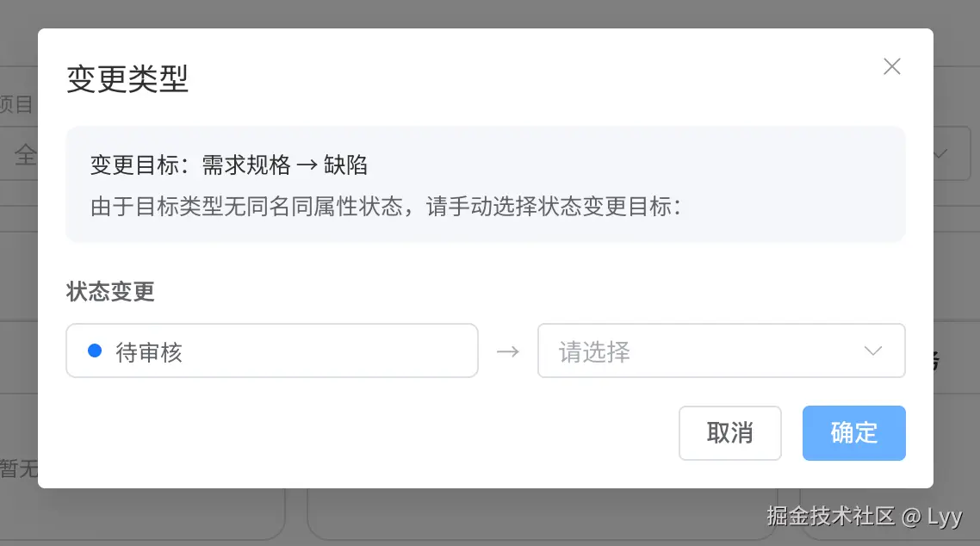Screen dimensions: 980x546
Task: Select the 待审核 current status field
Action: [272, 351]
